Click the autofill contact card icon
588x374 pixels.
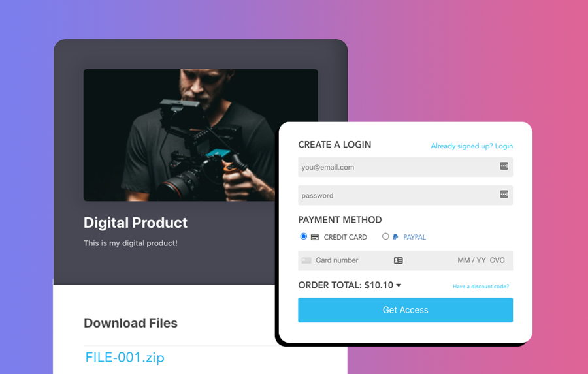click(399, 260)
